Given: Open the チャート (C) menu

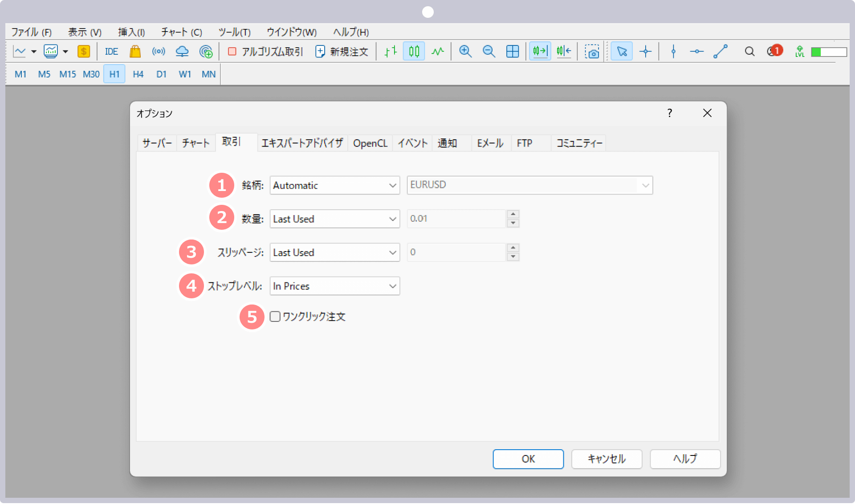Looking at the screenshot, I should (182, 32).
